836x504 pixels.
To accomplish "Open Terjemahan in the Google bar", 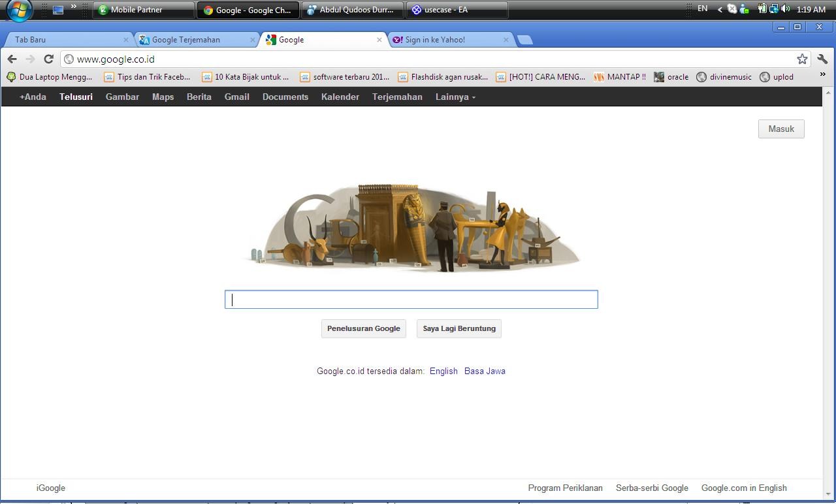I will click(397, 97).
